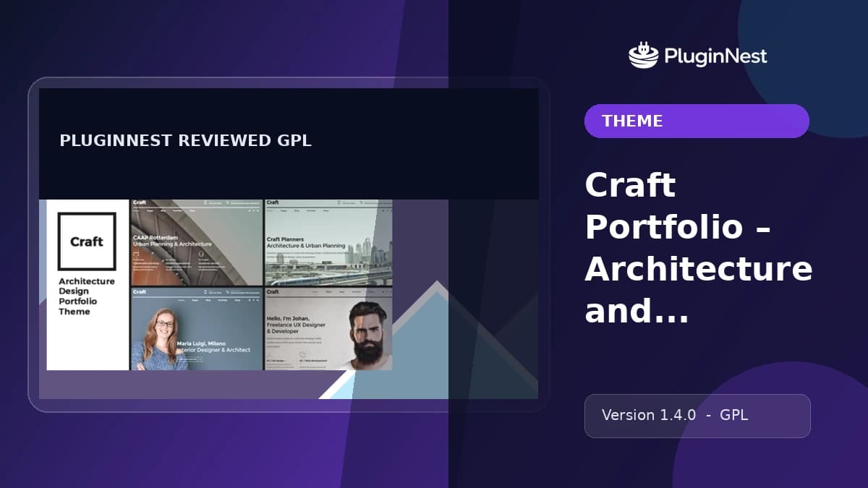Click the Version 1.4.0 - GPL label
Viewport: 868px width, 488px height.
click(697, 416)
